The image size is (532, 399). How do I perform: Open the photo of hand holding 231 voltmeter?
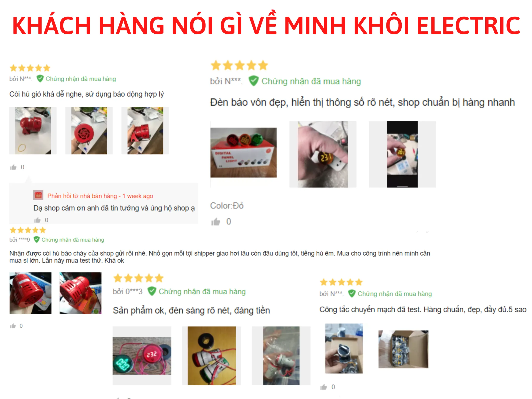pyautogui.click(x=323, y=154)
